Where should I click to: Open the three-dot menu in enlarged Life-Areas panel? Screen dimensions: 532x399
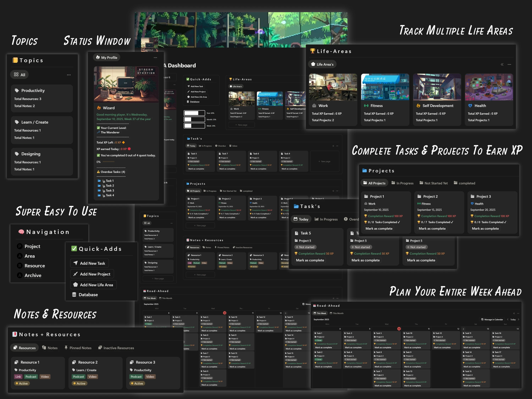coord(509,64)
